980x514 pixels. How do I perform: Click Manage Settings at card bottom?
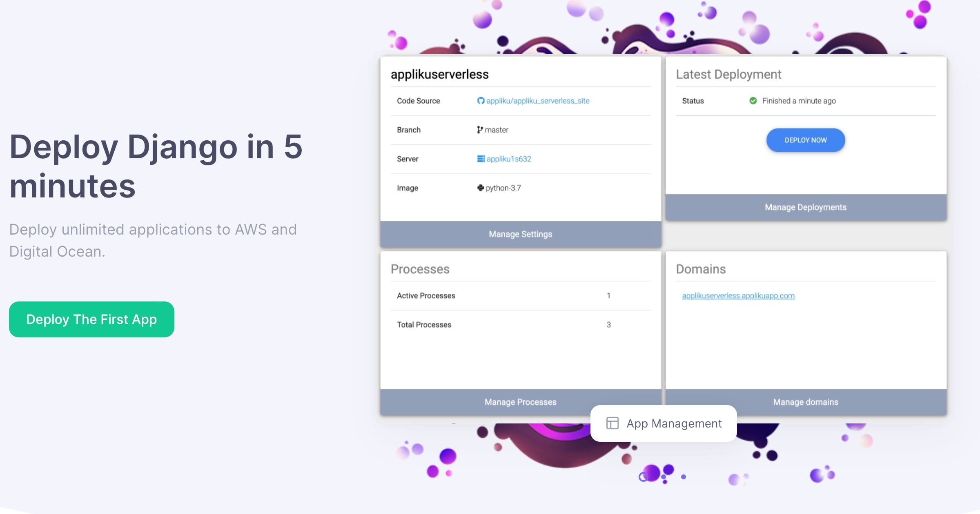point(520,234)
